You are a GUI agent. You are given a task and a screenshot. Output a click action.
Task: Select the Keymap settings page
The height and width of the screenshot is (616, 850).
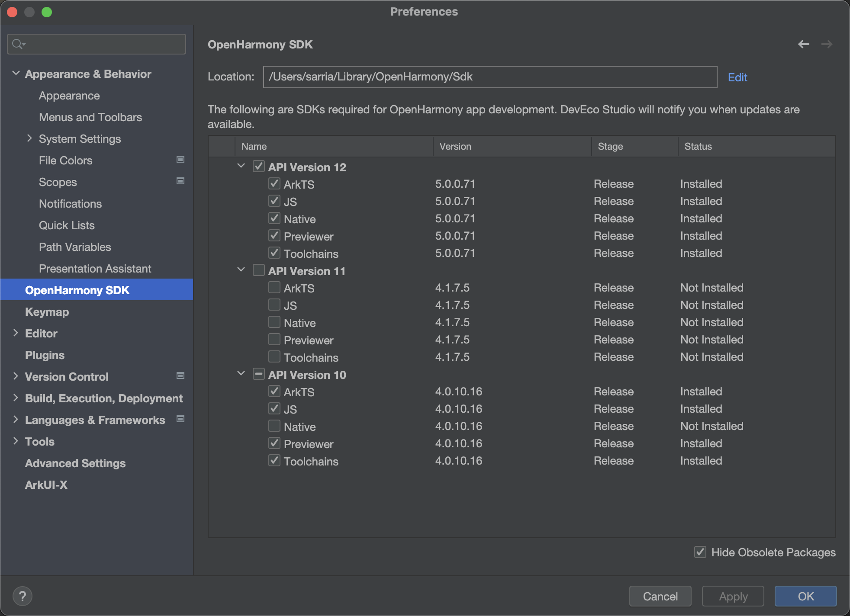pos(47,312)
